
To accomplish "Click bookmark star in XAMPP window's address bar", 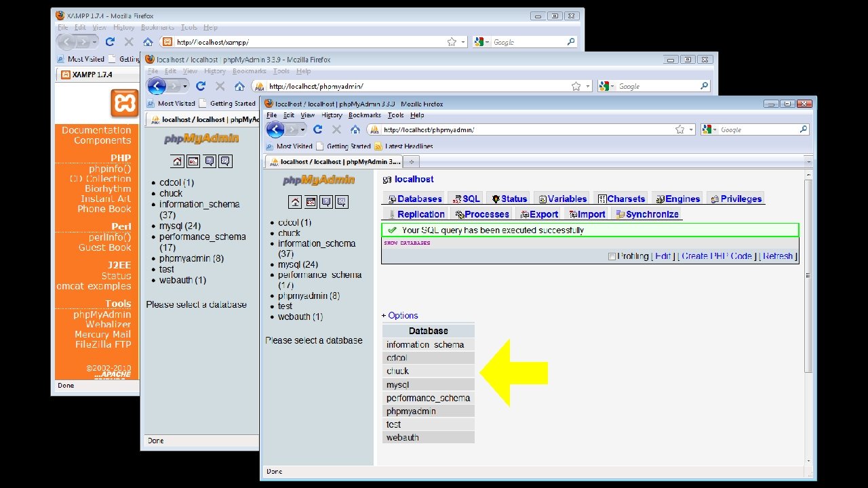I will pos(452,42).
